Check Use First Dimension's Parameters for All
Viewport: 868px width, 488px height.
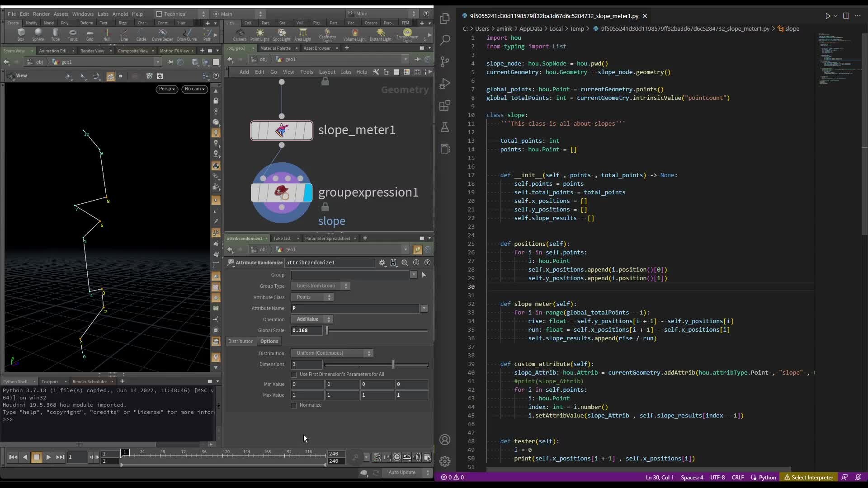coord(294,375)
